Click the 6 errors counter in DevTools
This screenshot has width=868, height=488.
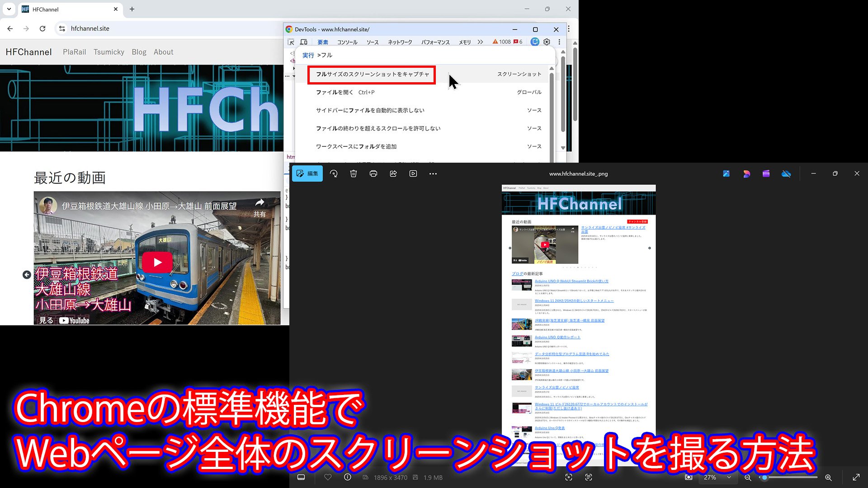(518, 42)
